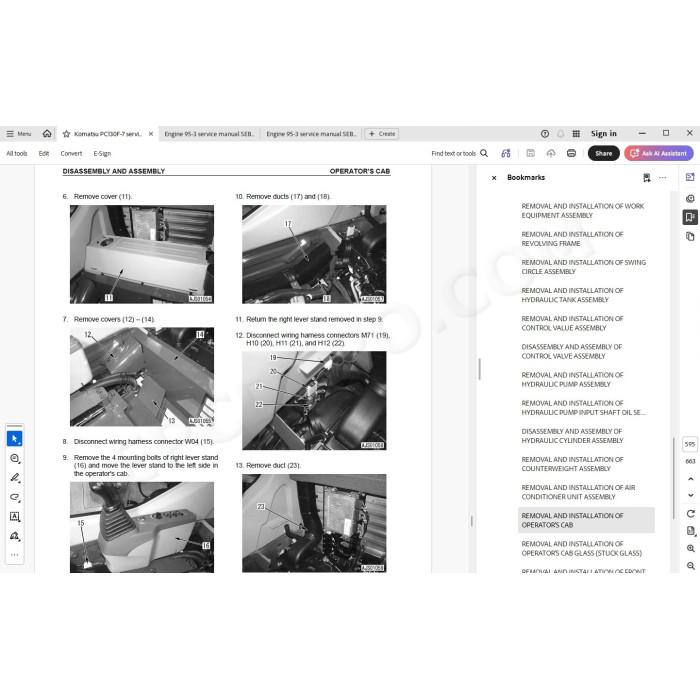Click the Sign in link
700x700 pixels.
(x=604, y=133)
